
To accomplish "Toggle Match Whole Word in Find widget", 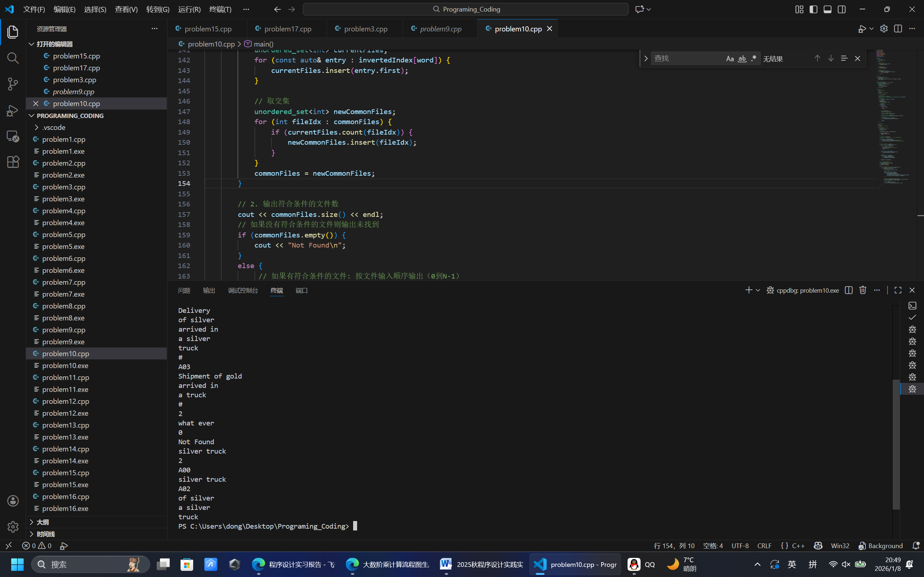I will click(742, 58).
